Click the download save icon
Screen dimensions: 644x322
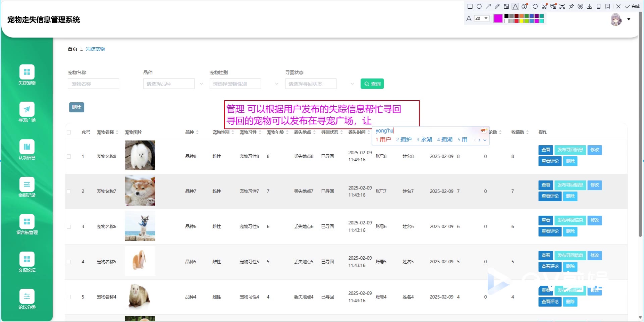pyautogui.click(x=589, y=6)
